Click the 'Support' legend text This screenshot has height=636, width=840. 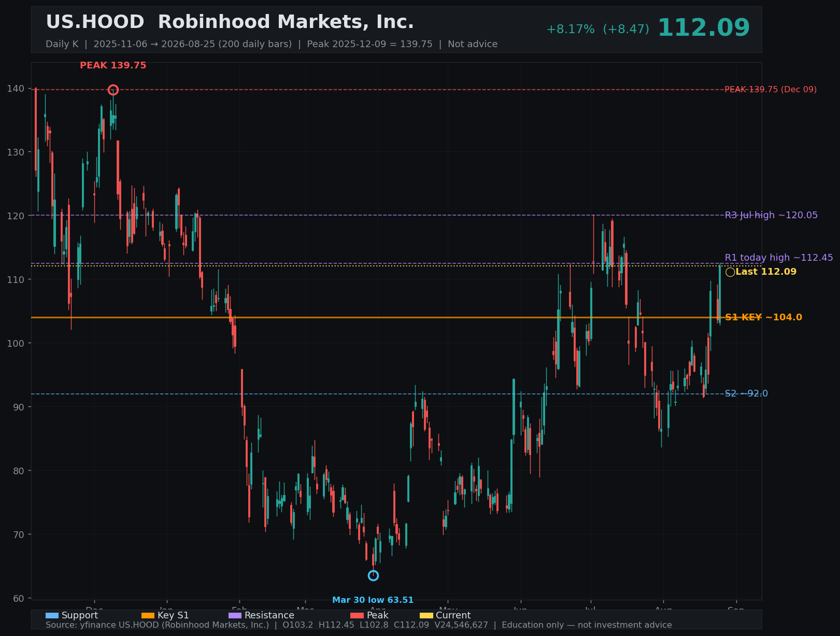pyautogui.click(x=80, y=616)
